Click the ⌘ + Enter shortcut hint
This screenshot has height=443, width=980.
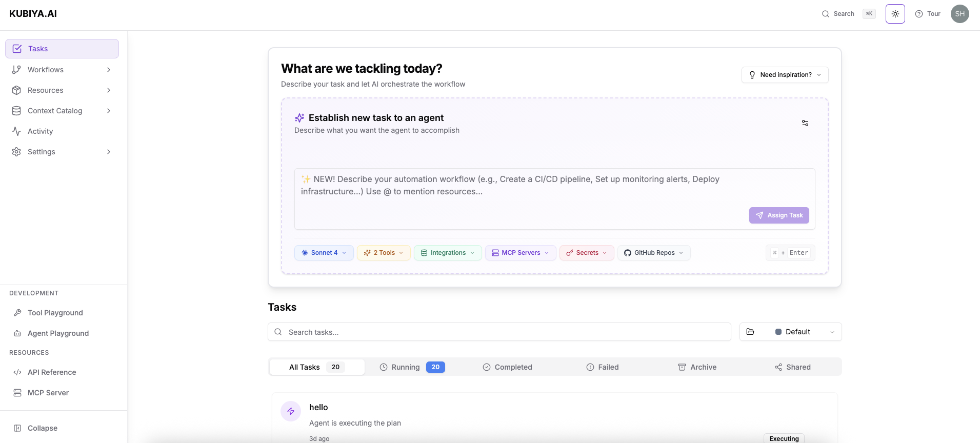coord(790,253)
